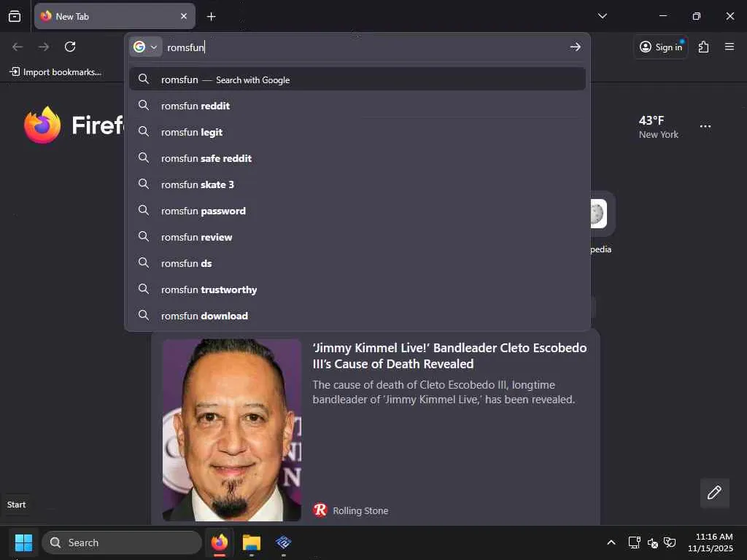
Task: Open the blue diamond app in taskbar
Action: click(x=284, y=542)
